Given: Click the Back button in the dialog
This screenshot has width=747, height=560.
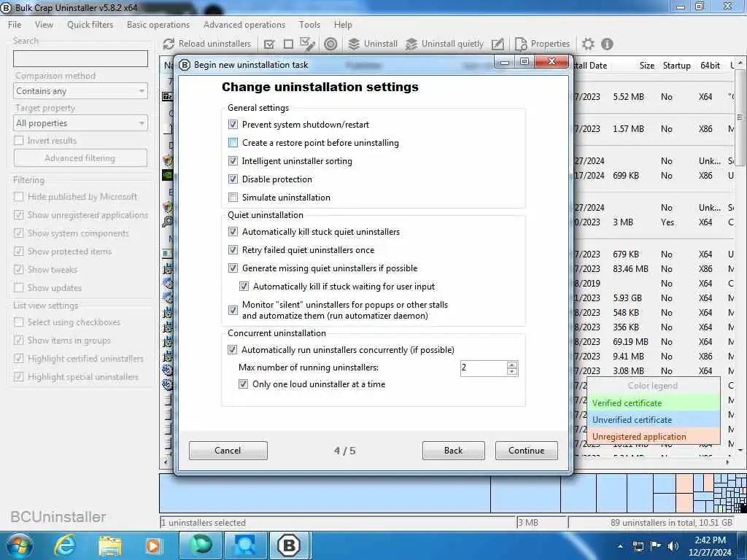Looking at the screenshot, I should [453, 451].
